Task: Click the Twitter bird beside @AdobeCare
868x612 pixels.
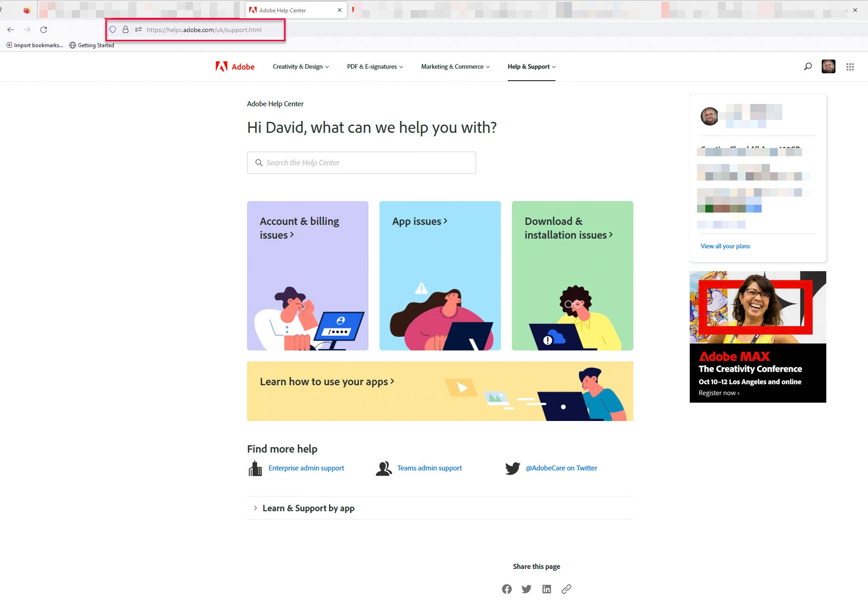Action: coord(512,468)
